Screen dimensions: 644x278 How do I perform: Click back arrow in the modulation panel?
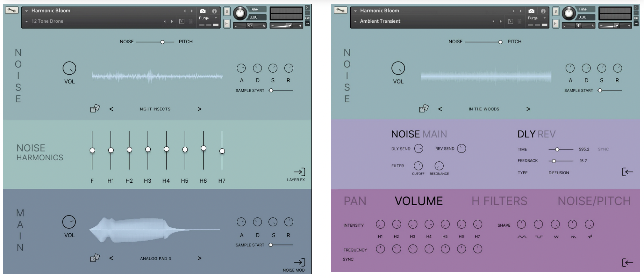pyautogui.click(x=627, y=262)
